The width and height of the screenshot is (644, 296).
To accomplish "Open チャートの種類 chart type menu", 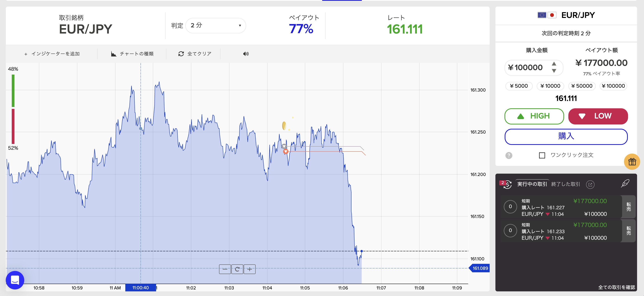I will 132,54.
